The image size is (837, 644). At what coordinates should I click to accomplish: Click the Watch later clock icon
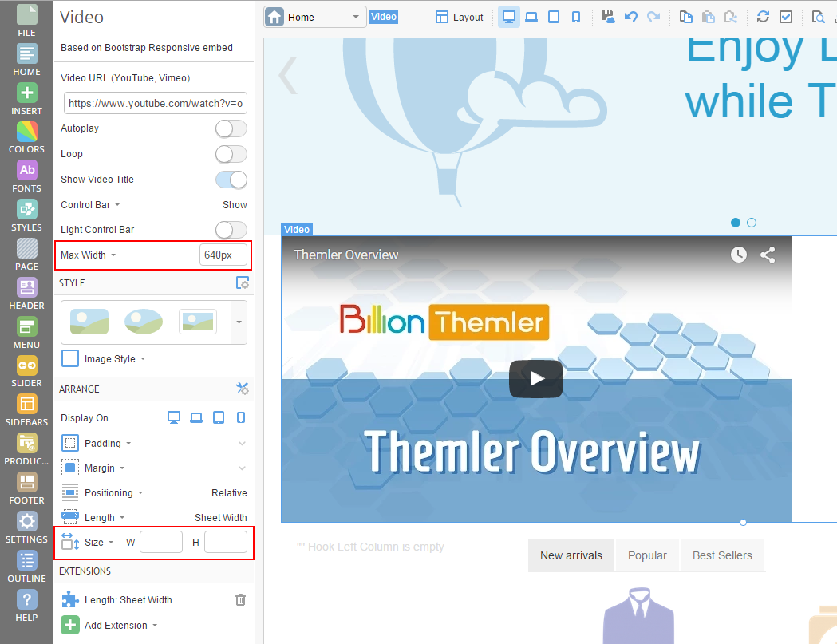point(739,255)
